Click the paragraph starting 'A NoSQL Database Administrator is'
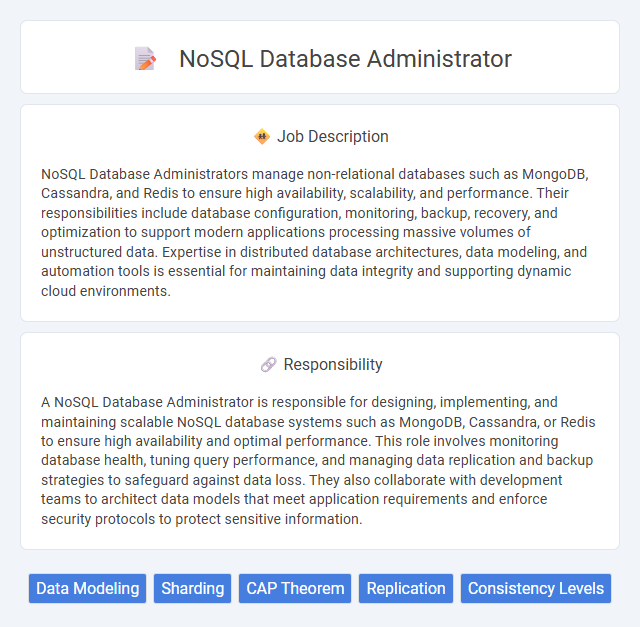The width and height of the screenshot is (640, 627). [318, 460]
